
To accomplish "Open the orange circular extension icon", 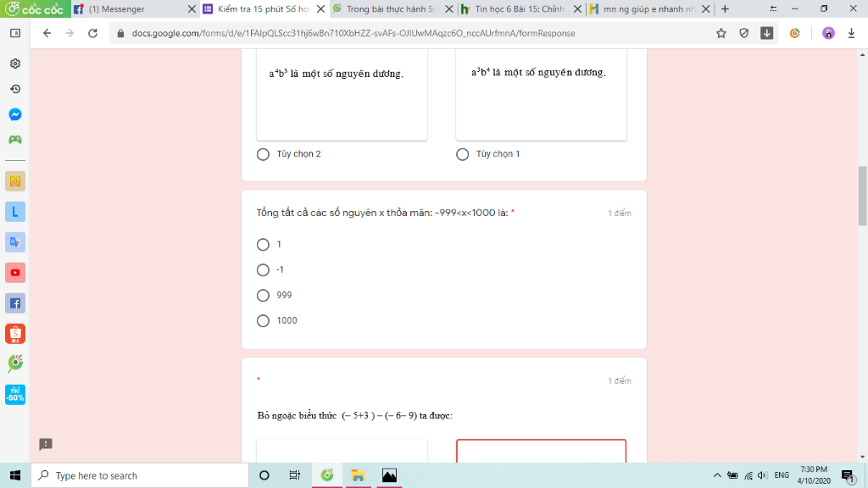I will point(795,33).
